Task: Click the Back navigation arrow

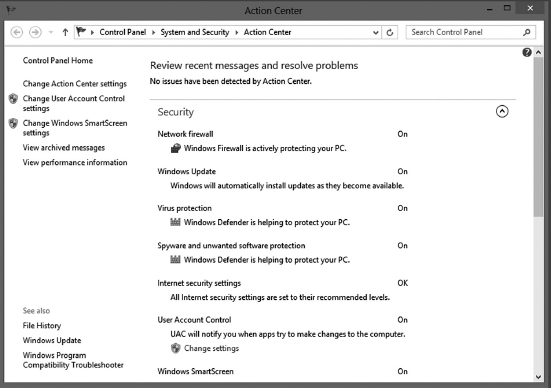Action: pyautogui.click(x=17, y=32)
